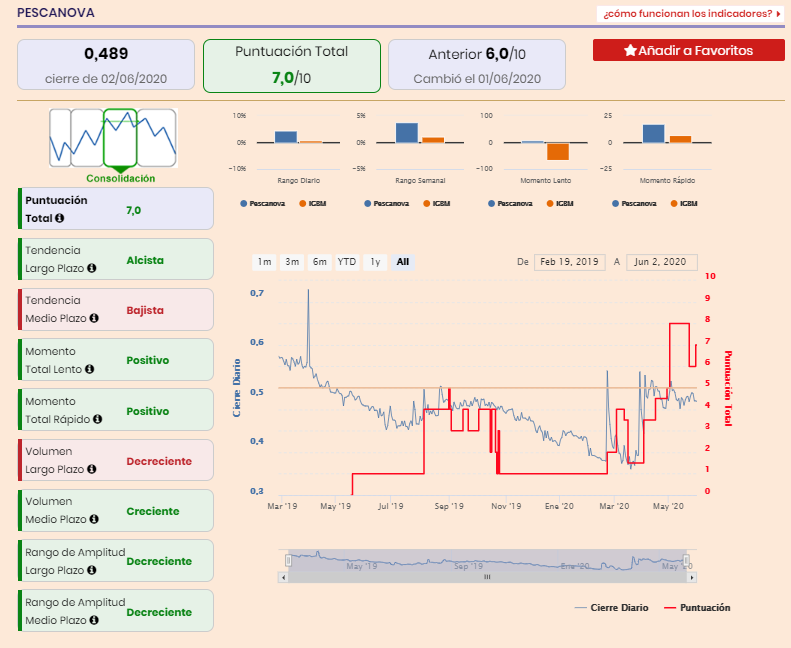This screenshot has height=648, width=791.
Task: Select the 1m range button
Action: [x=264, y=262]
